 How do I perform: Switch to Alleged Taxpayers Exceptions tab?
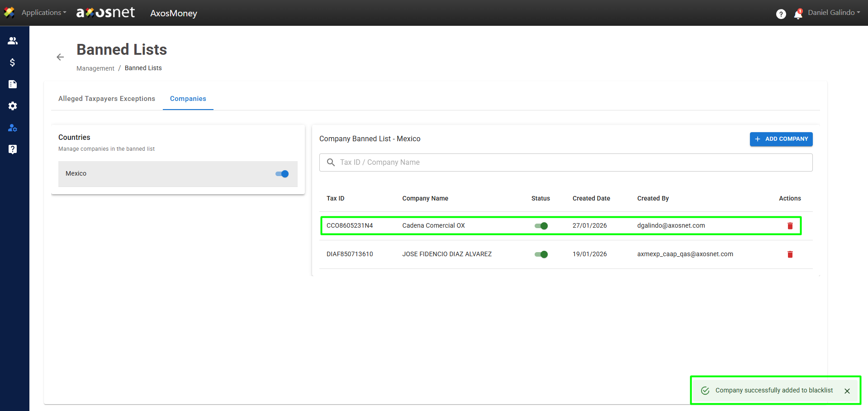point(107,99)
